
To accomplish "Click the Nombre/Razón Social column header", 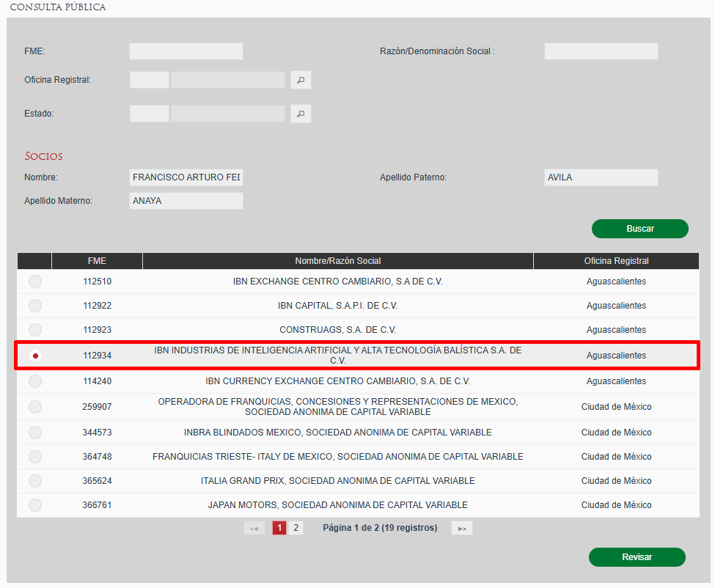I will 338,261.
